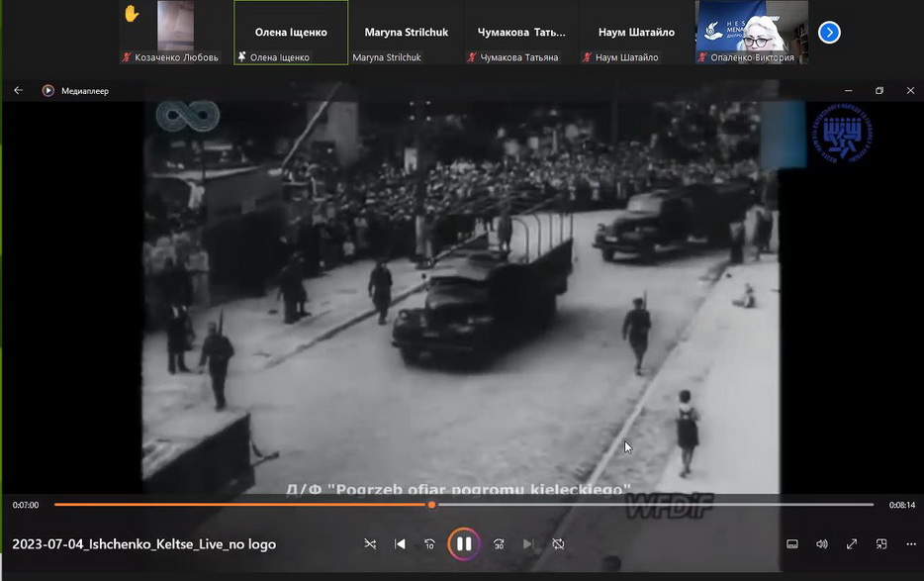The width and height of the screenshot is (924, 581).
Task: Close the Медиаплеер window
Action: (x=910, y=90)
